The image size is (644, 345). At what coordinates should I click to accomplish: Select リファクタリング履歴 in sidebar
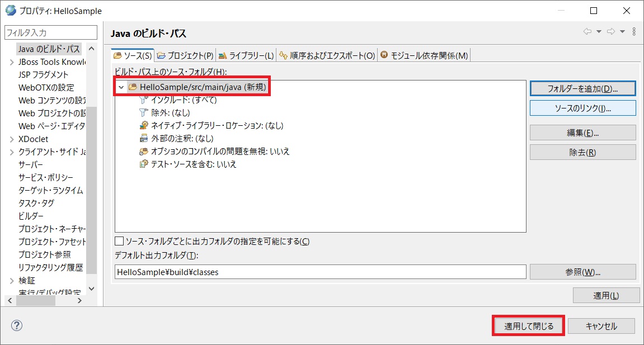(50, 267)
